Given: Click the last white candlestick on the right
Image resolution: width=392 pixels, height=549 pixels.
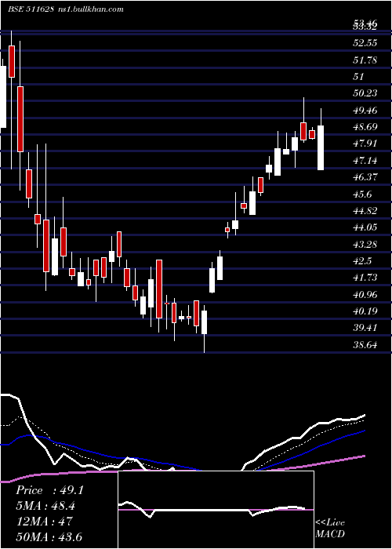Looking at the screenshot, I should coord(321,147).
